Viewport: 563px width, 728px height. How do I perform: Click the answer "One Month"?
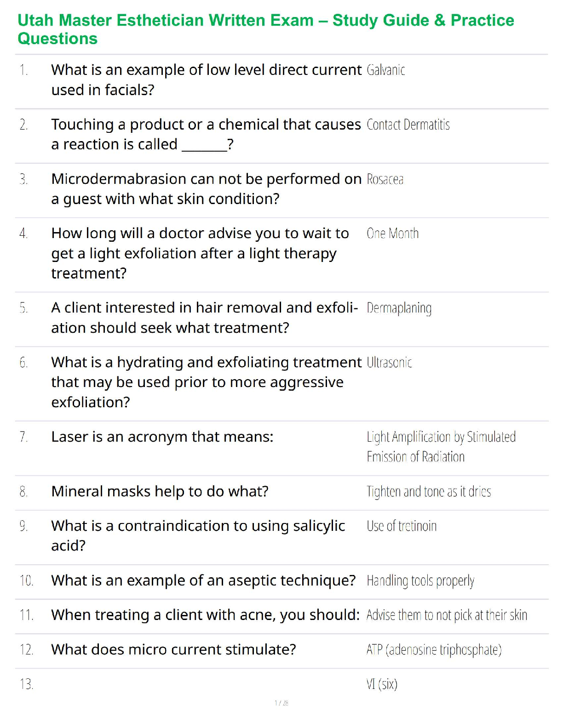(392, 233)
